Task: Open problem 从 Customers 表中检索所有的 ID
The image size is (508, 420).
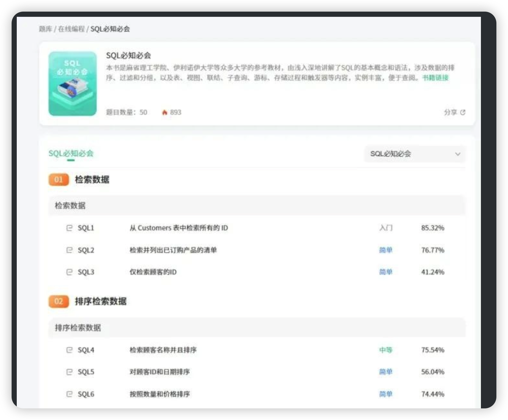Action: 179,228
